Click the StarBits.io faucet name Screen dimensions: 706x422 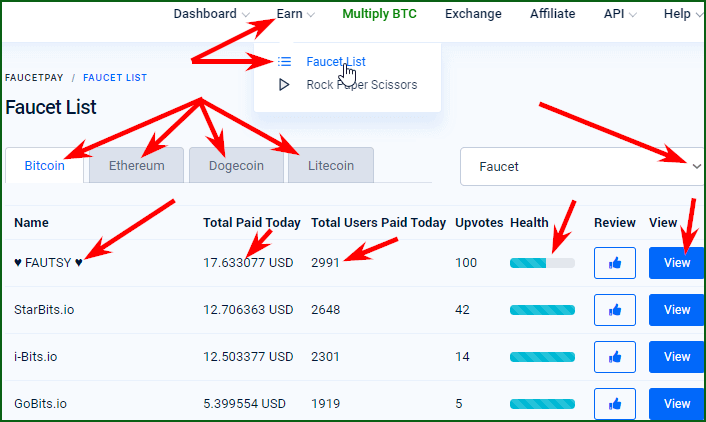coord(44,310)
